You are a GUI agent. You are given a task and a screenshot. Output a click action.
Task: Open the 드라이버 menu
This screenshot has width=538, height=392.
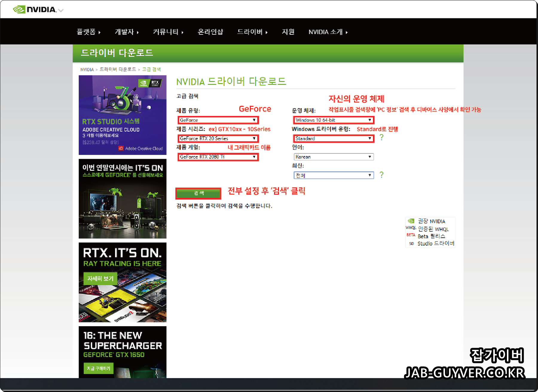tap(252, 32)
